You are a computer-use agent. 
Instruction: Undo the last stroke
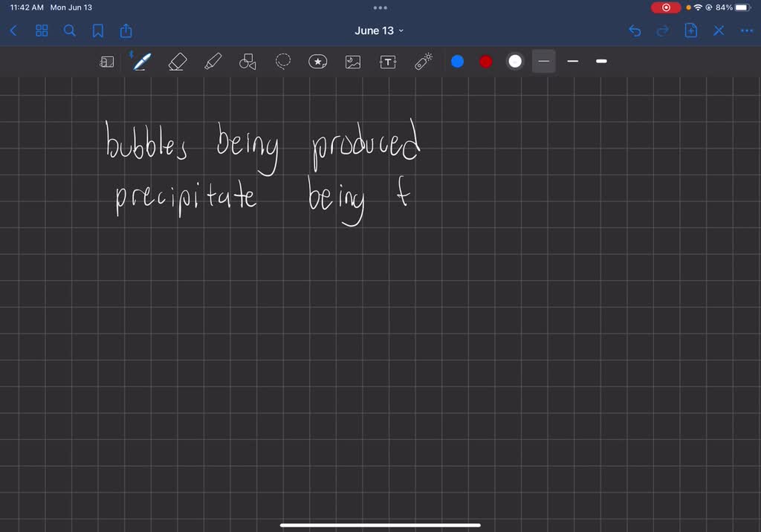(x=635, y=30)
